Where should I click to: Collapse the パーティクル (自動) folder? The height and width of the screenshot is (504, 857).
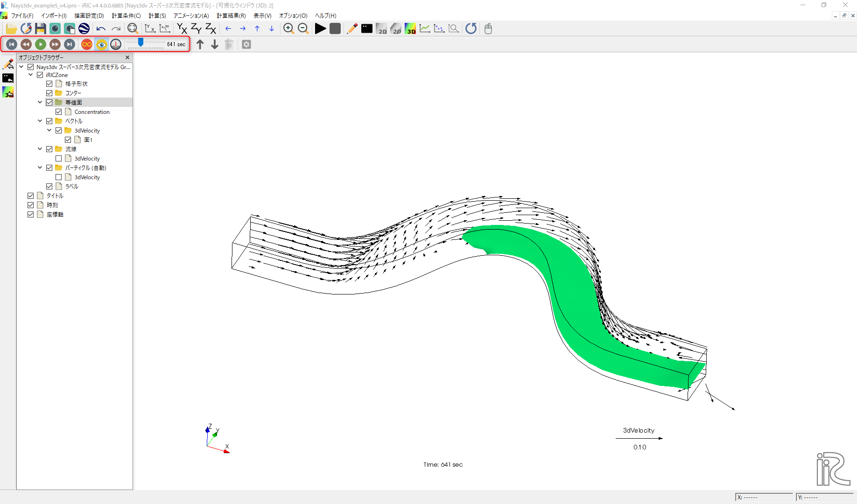coord(40,168)
